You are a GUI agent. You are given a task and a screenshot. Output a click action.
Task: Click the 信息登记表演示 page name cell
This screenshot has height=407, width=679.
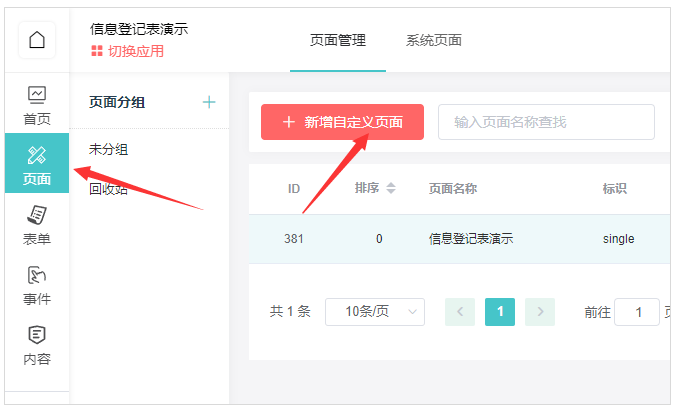tap(471, 239)
